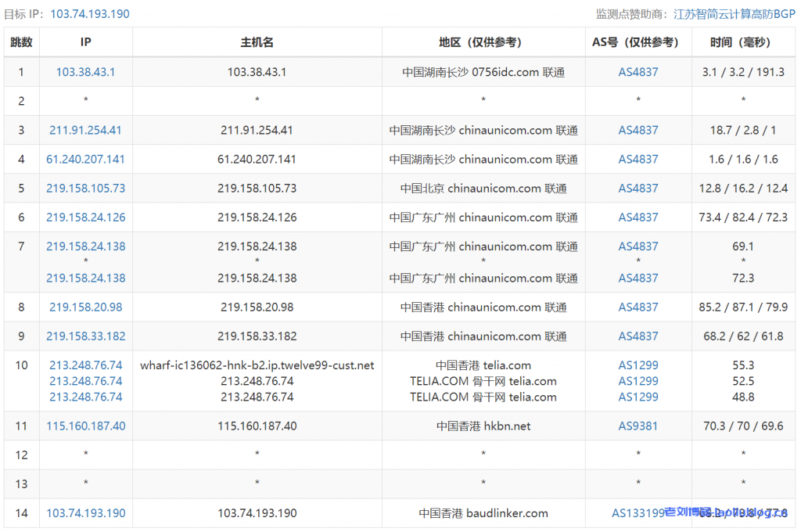Click IP link 103.38.43.1 in hop 1
Viewport: 801px width, 532px height.
[x=85, y=72]
